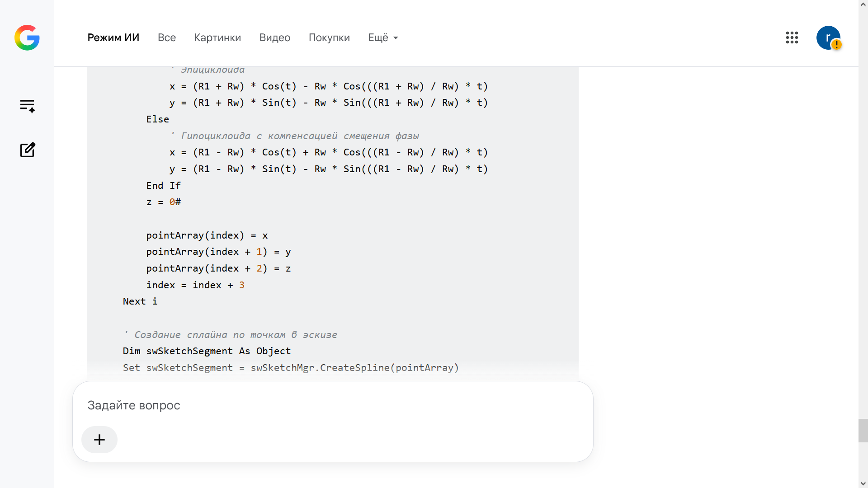Click the scrollbar down arrow
The image size is (868, 488).
click(863, 483)
